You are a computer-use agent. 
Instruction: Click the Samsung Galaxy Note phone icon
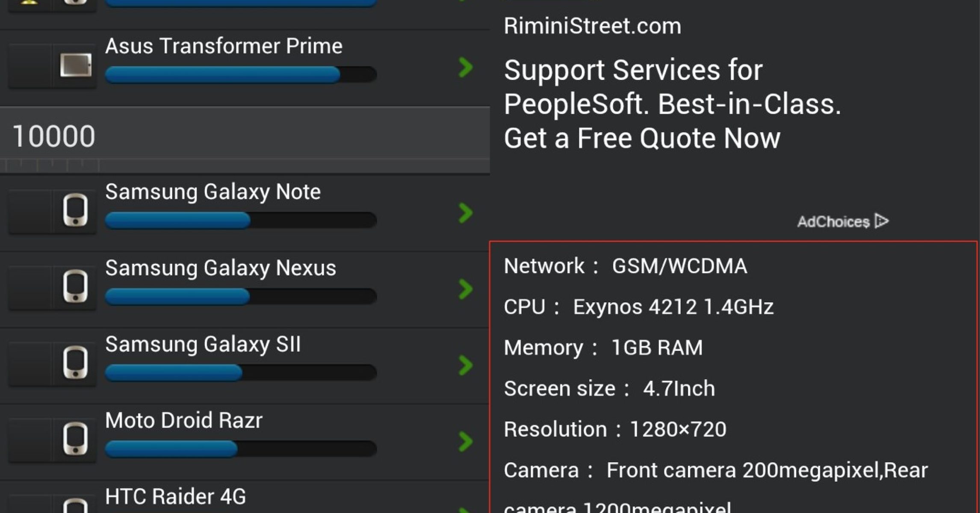point(76,210)
